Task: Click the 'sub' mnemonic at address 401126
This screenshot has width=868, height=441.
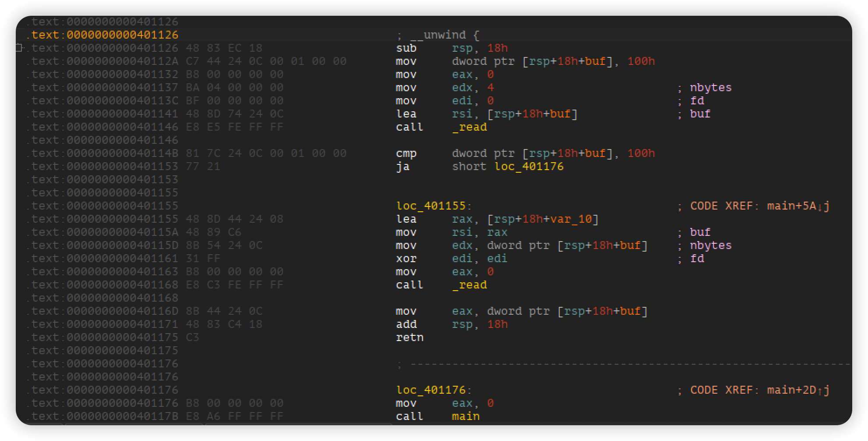Action: pos(406,48)
